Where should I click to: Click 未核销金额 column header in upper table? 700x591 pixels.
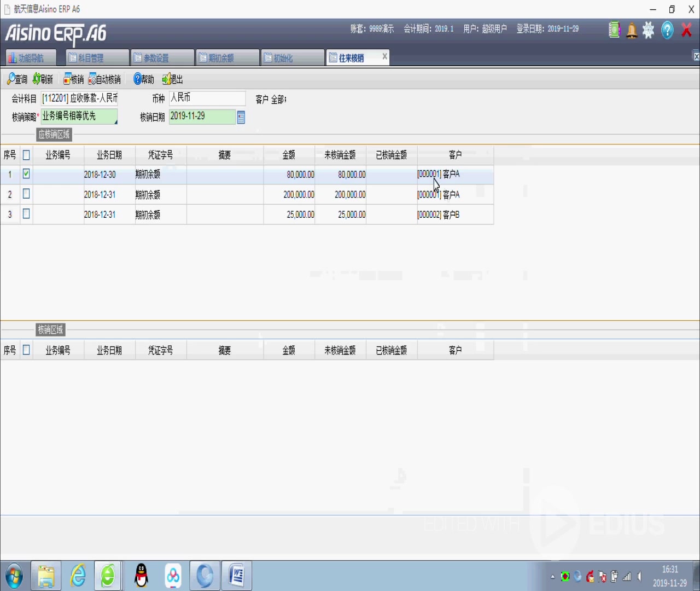click(x=340, y=155)
